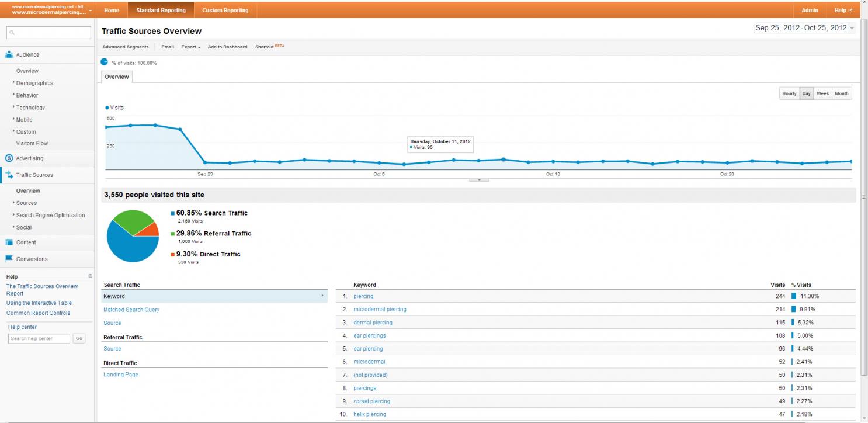Image resolution: width=868 pixels, height=423 pixels.
Task: Open Advanced Segments
Action: click(x=125, y=47)
